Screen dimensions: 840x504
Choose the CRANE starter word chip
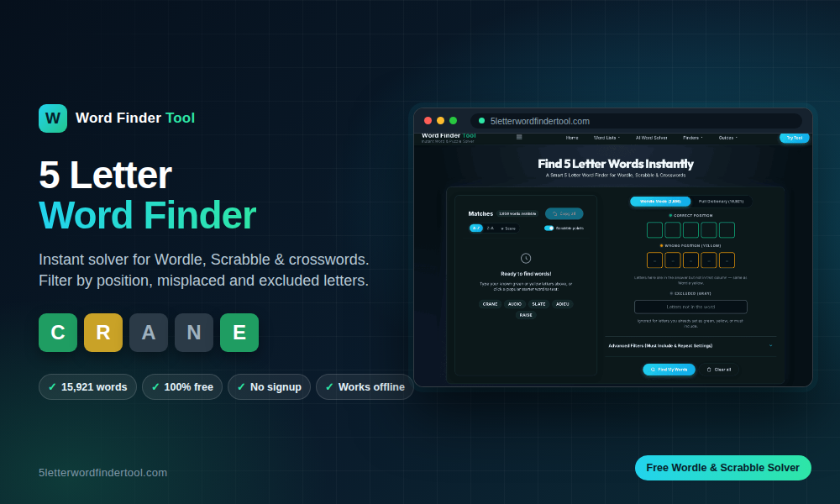[x=491, y=304]
